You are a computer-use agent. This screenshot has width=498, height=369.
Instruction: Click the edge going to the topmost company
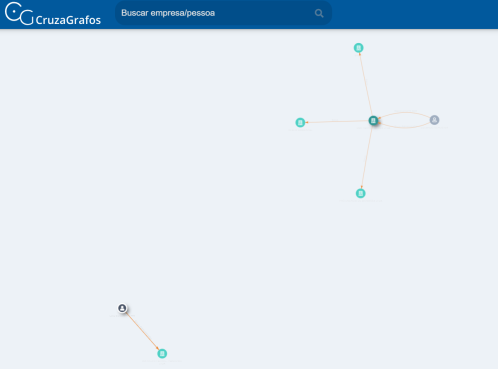pyautogui.click(x=366, y=83)
